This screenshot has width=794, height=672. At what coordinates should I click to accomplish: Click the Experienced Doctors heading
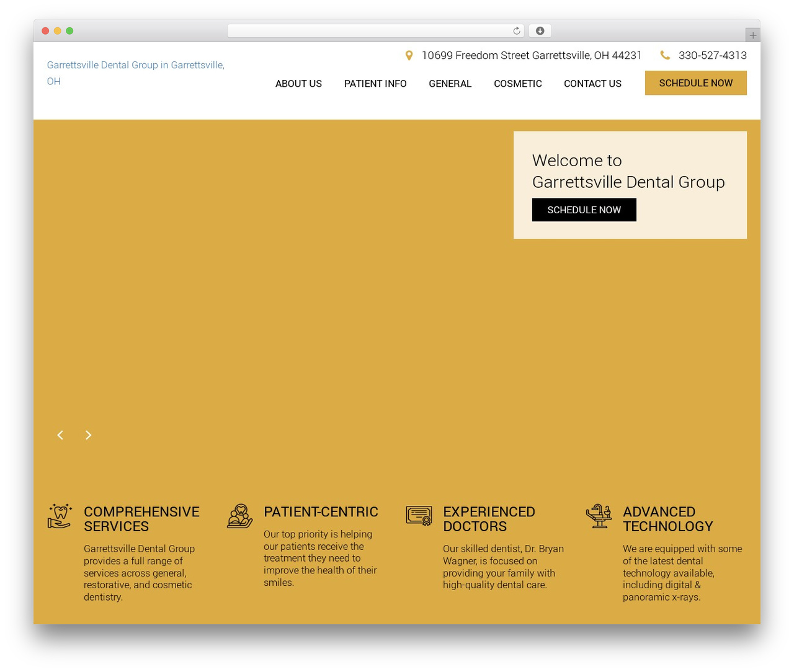[489, 519]
